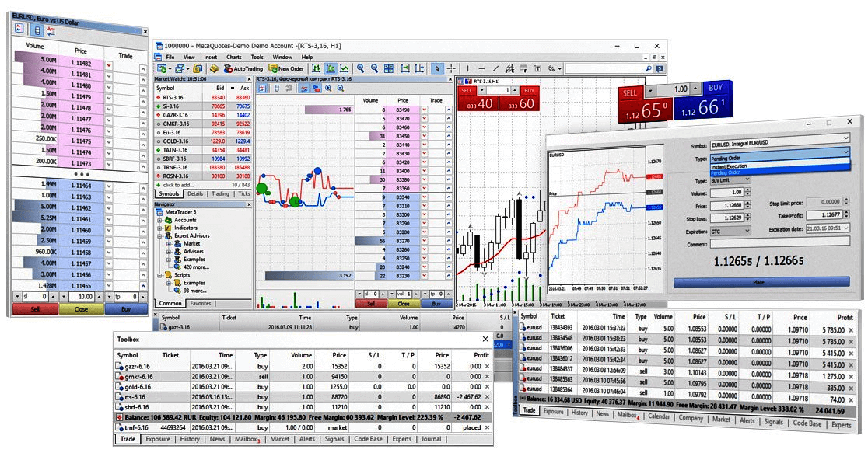Select the trendline drawing tool
This screenshot has height=460, width=868.
click(494, 68)
